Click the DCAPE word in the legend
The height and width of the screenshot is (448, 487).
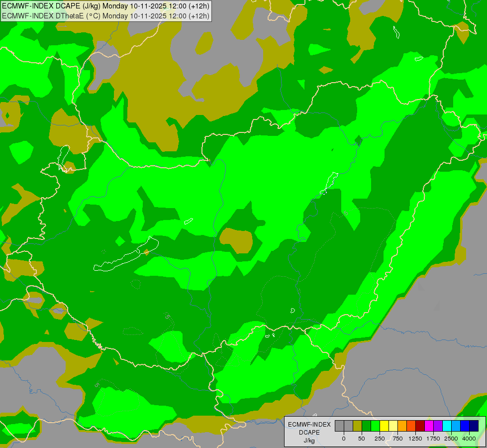[309, 433]
